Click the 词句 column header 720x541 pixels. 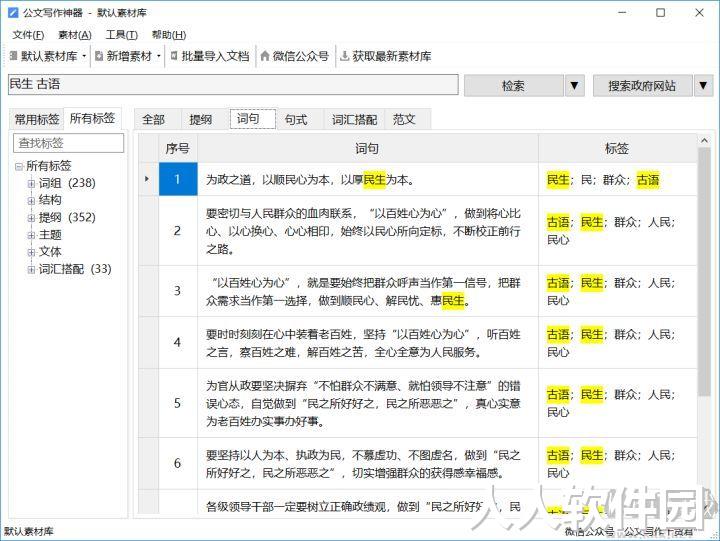(367, 148)
